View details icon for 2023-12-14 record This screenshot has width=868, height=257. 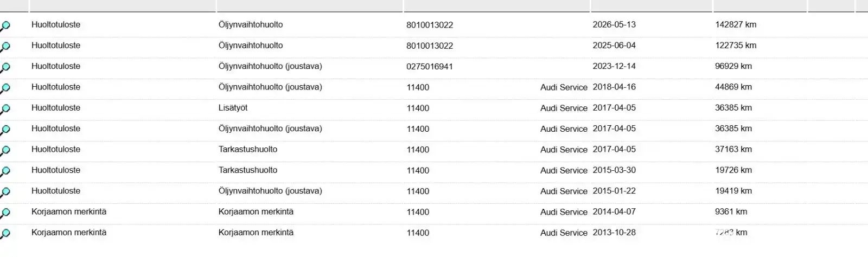click(5, 67)
